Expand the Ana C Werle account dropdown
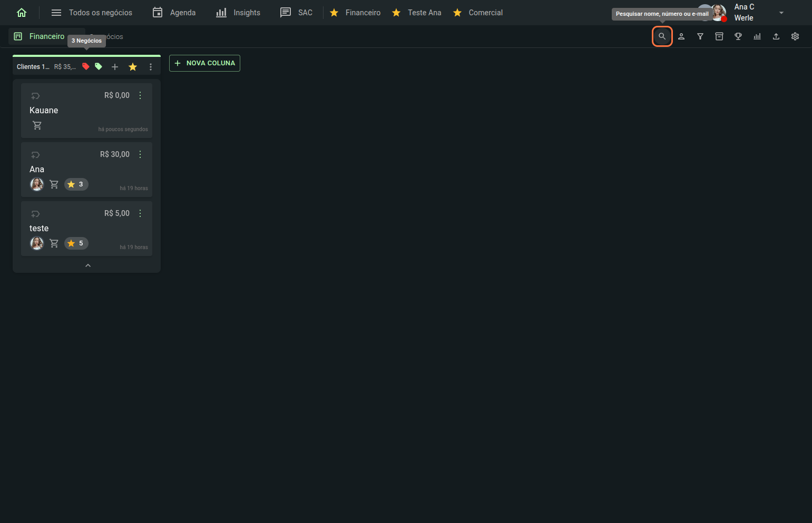The width and height of the screenshot is (812, 523). pyautogui.click(x=781, y=13)
